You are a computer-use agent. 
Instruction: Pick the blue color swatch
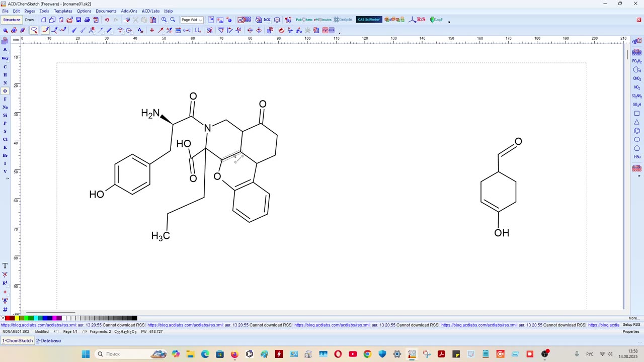[45, 318]
